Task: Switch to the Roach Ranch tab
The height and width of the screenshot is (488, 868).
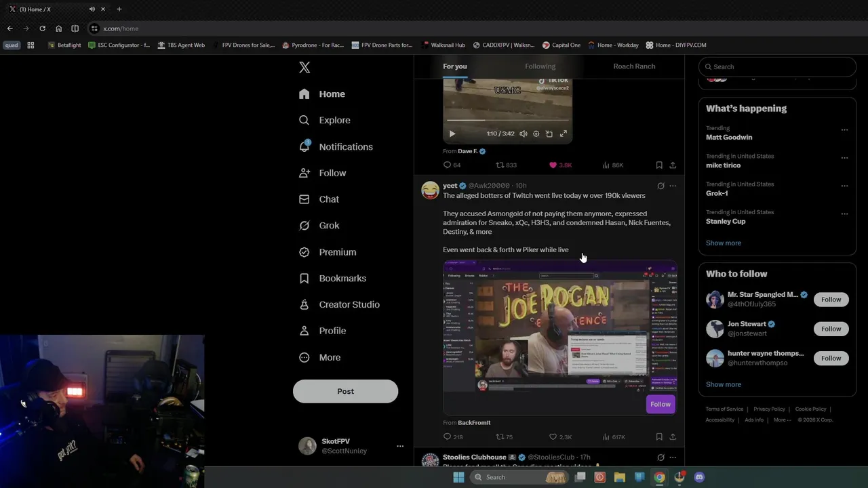Action: (x=634, y=66)
